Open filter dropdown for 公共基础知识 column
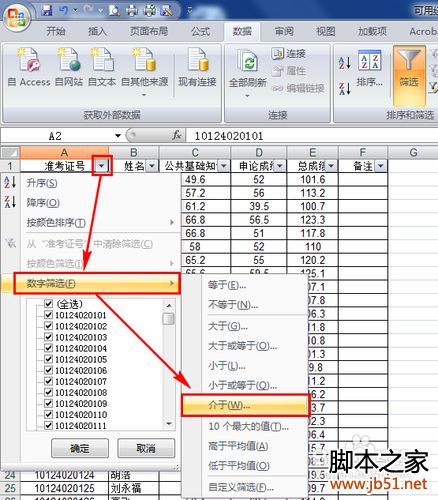 click(x=224, y=166)
